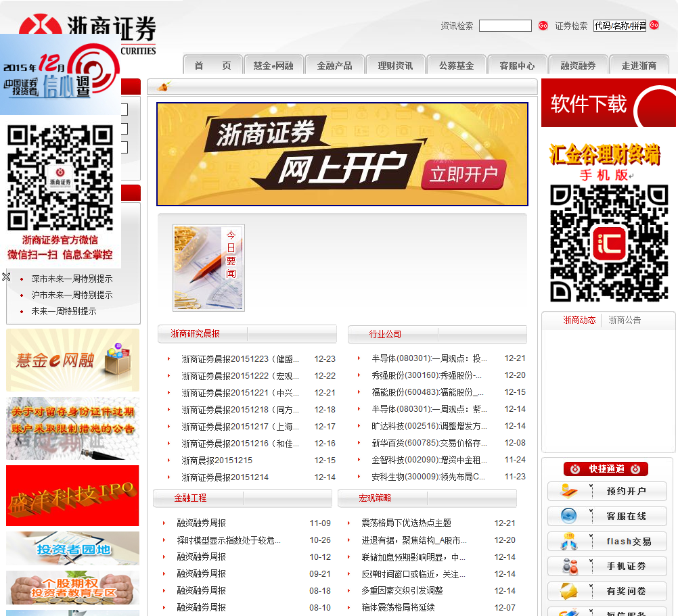Viewport: 678px width, 616px height.
Task: Click the 汇金谷 mobile app QR code
Action: pos(609,243)
